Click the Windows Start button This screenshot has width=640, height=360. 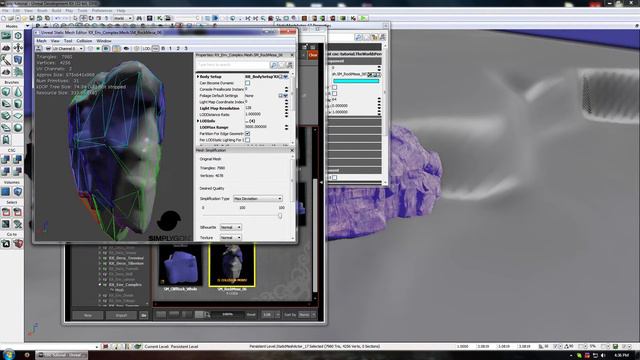pyautogui.click(x=8, y=354)
